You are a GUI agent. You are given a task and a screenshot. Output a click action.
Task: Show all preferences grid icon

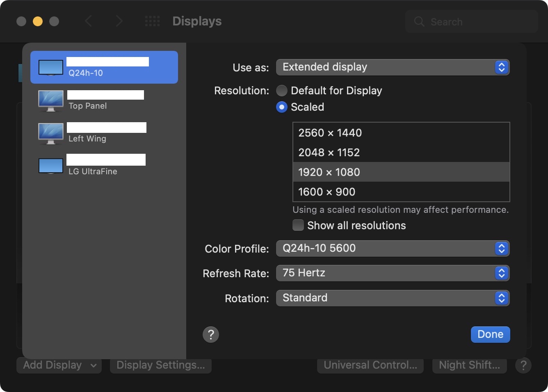pyautogui.click(x=153, y=21)
